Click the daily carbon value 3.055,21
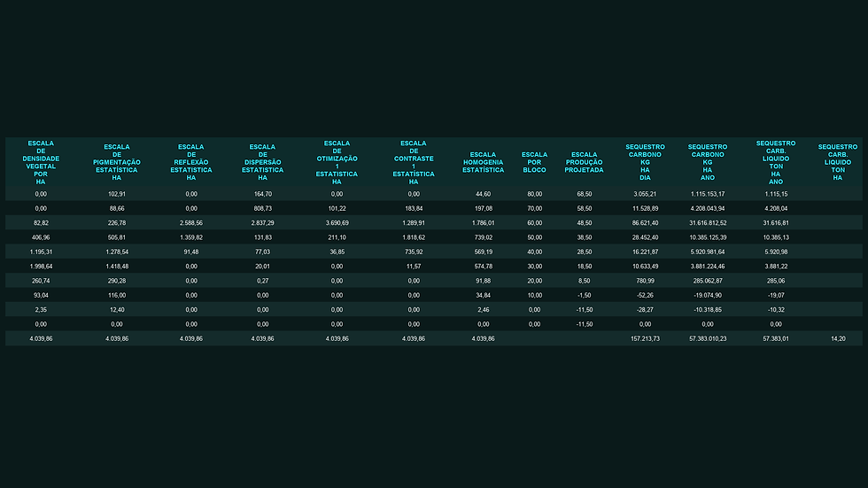 coord(645,194)
